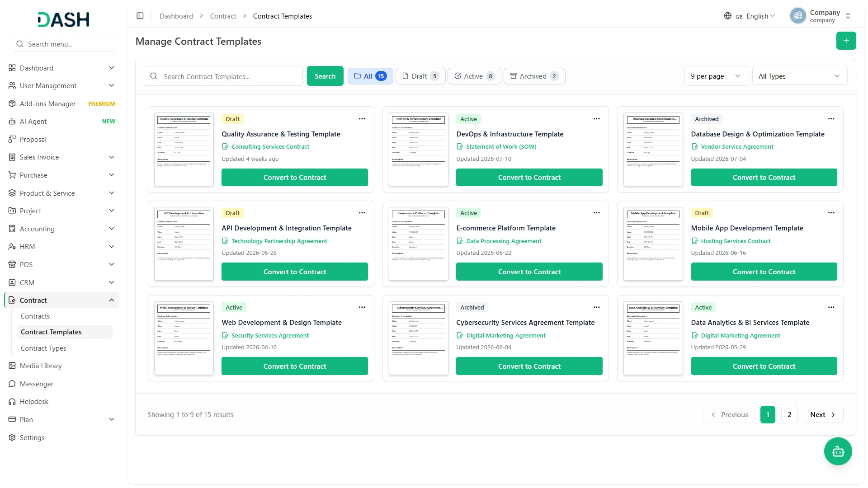This screenshot has width=868, height=488.
Task: Click the green Search button
Action: (x=325, y=76)
